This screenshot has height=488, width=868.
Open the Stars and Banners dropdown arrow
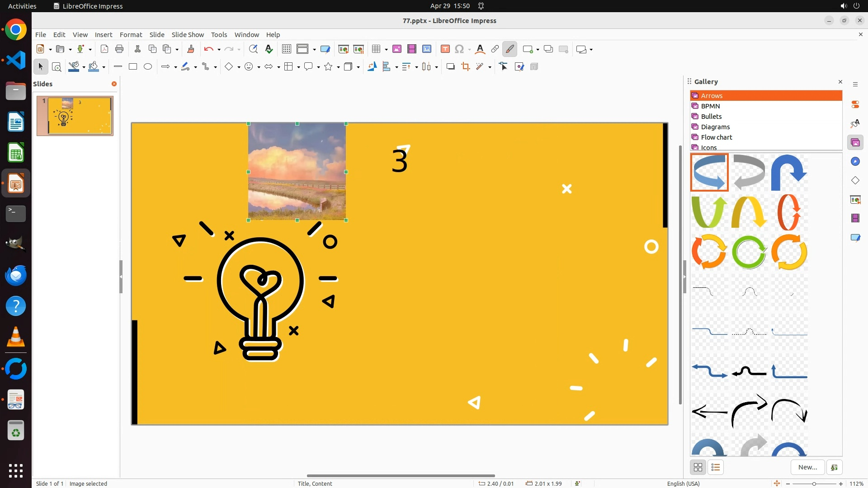(x=338, y=67)
